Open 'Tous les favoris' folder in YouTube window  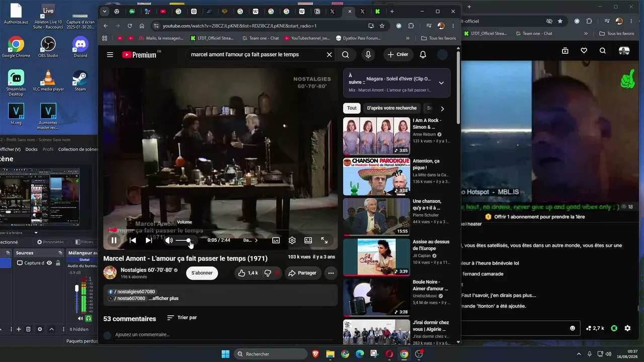pos(439,38)
